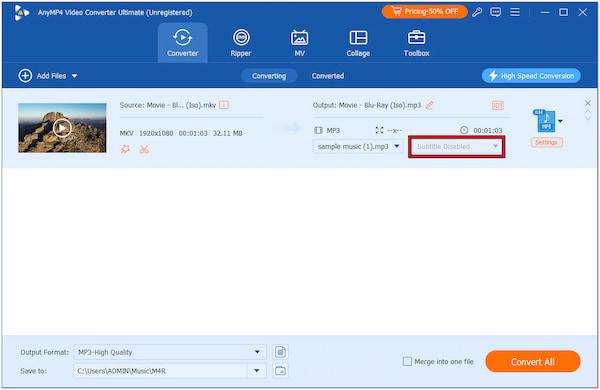Click the MP3 output format icon
Viewport: 600px width, 390px height.
coord(545,121)
